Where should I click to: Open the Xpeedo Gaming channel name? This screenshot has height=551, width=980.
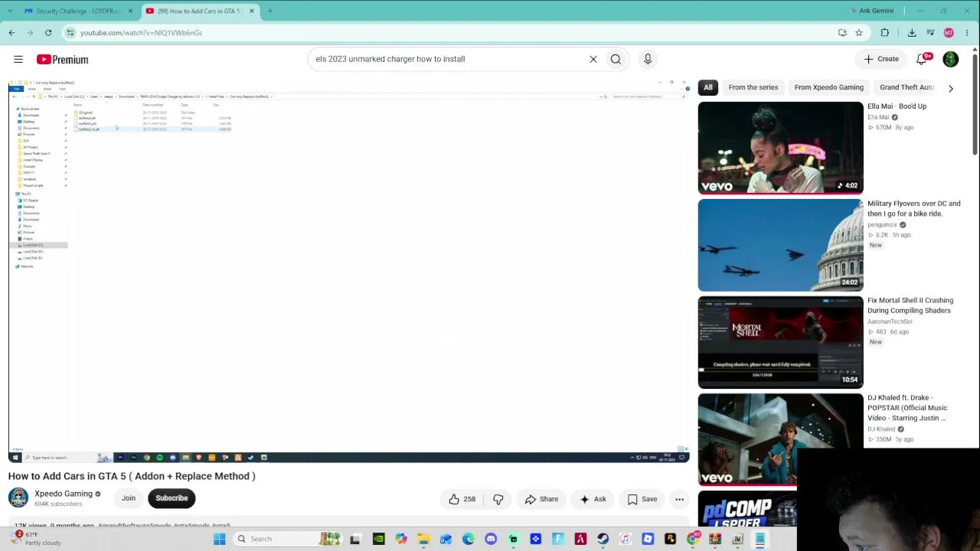(64, 494)
